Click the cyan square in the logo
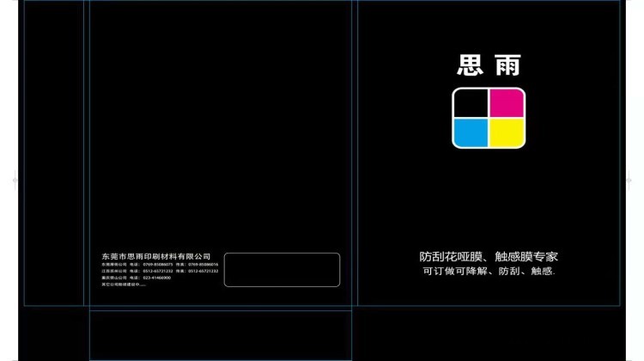 click(471, 133)
